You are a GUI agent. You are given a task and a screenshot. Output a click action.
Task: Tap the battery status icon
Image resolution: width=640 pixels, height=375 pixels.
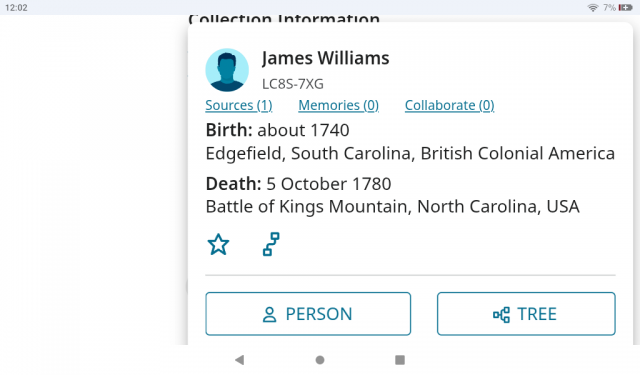coord(625,8)
